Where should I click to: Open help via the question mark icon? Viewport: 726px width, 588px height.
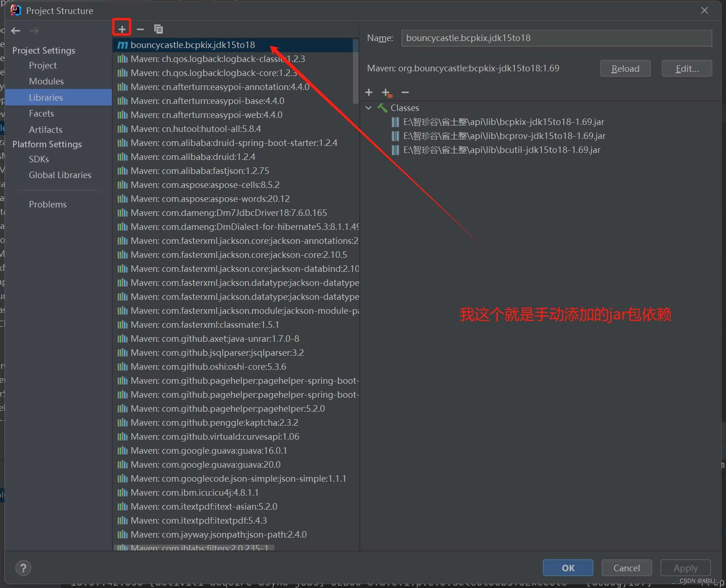pos(23,568)
